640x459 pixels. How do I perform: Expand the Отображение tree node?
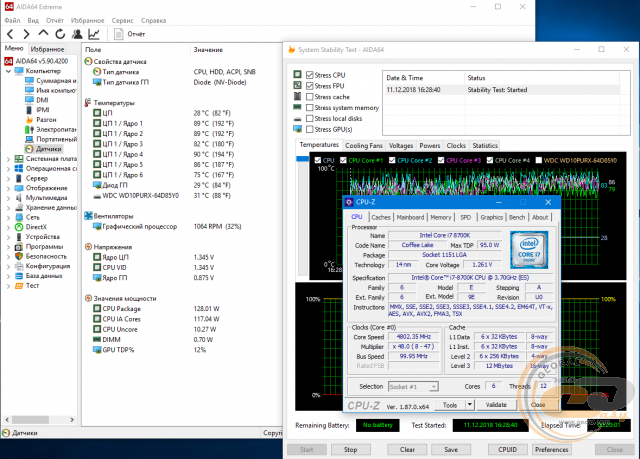(8, 188)
